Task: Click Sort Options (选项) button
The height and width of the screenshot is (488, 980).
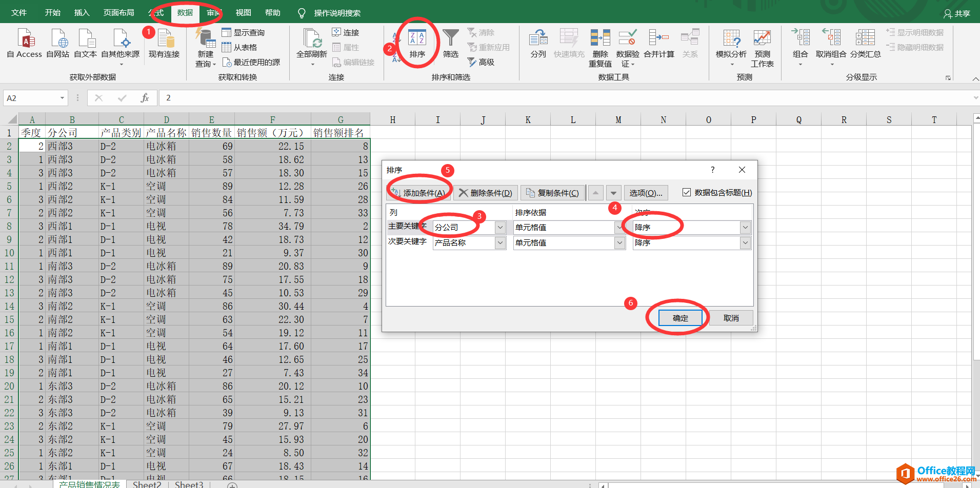Action: pyautogui.click(x=646, y=193)
